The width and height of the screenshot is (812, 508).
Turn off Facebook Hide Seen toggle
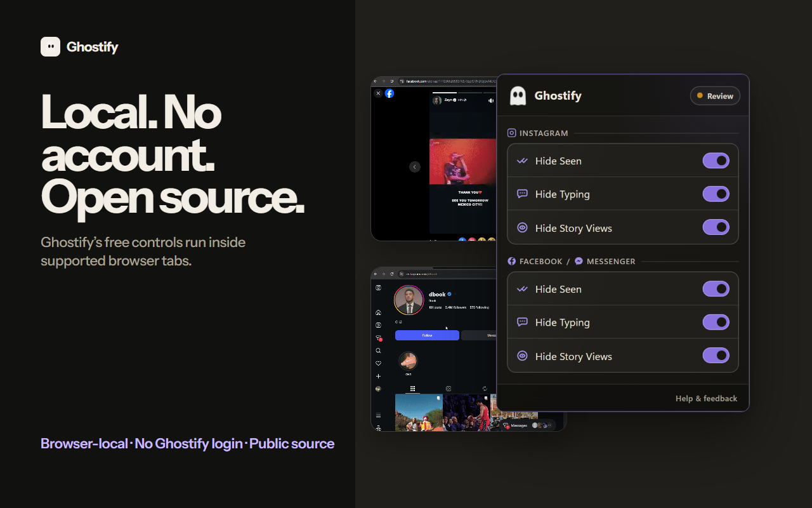click(x=716, y=289)
